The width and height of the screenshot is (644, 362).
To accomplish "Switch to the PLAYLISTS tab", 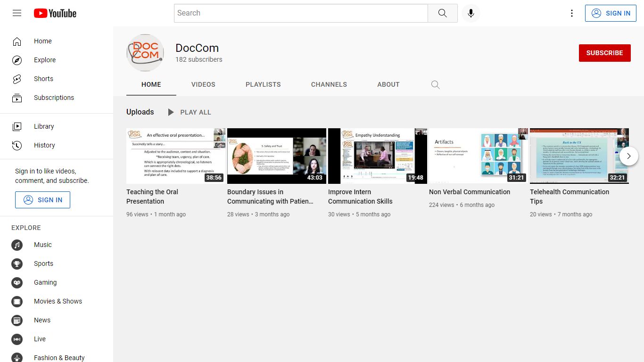I will 263,85.
